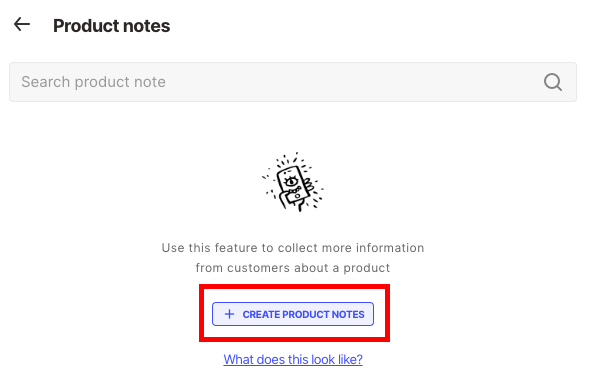Go back using the left arrow

tap(22, 24)
